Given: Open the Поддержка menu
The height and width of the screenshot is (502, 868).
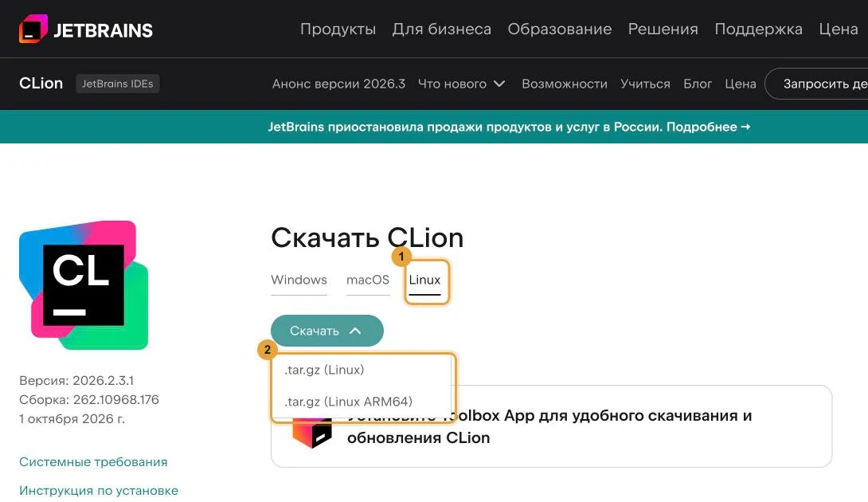Looking at the screenshot, I should [x=758, y=29].
